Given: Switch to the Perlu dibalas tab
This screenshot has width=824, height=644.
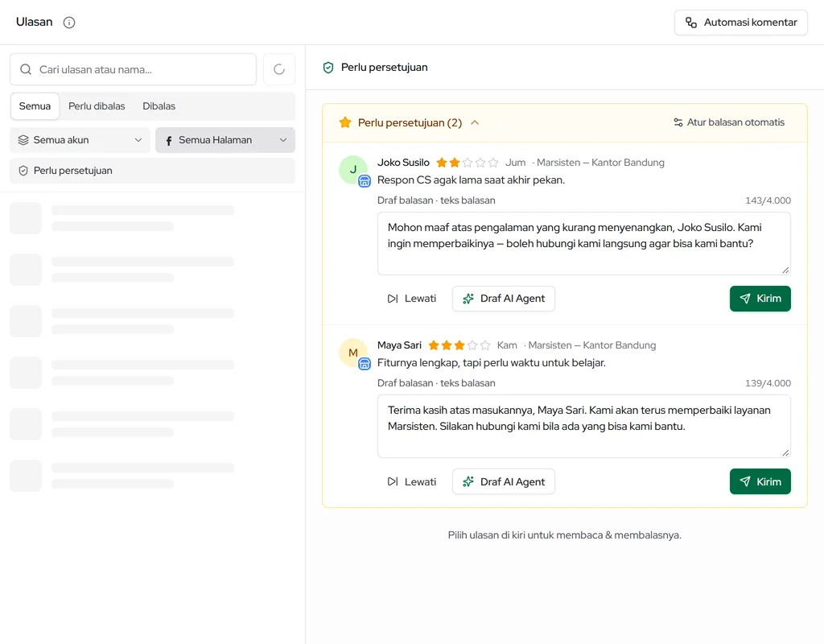Looking at the screenshot, I should [x=97, y=106].
